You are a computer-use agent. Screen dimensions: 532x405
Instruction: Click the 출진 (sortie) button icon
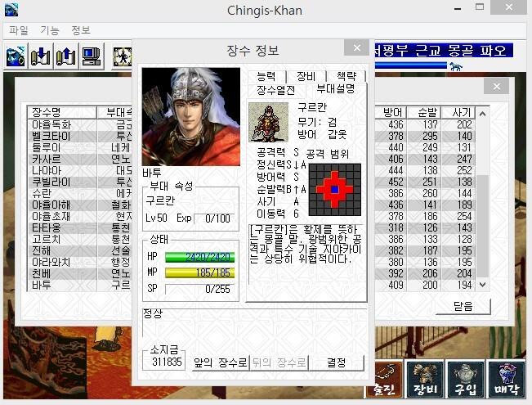tap(384, 380)
